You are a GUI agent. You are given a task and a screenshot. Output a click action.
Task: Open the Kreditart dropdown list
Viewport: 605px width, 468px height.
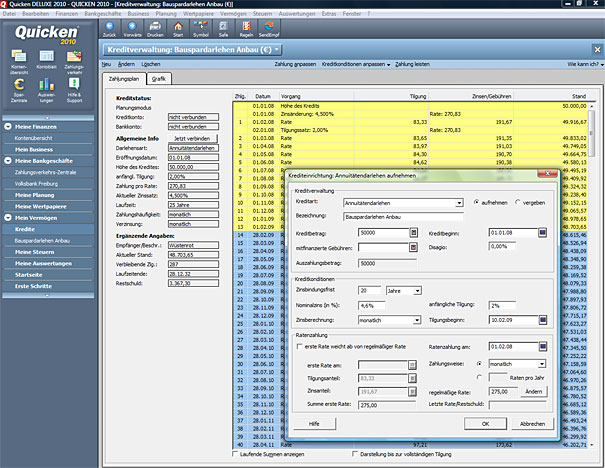pyautogui.click(x=459, y=202)
